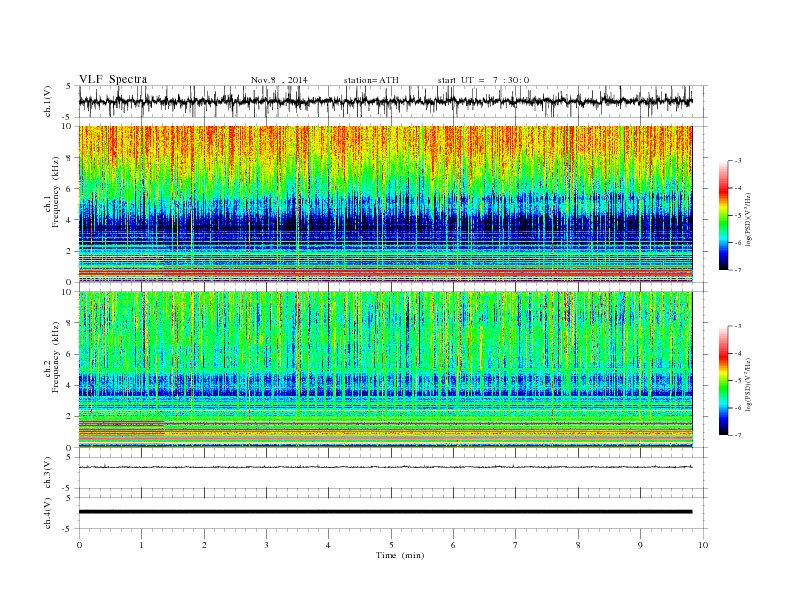
Task: Click the "-7" tick on ch.1 colorbar
Action: (737, 270)
